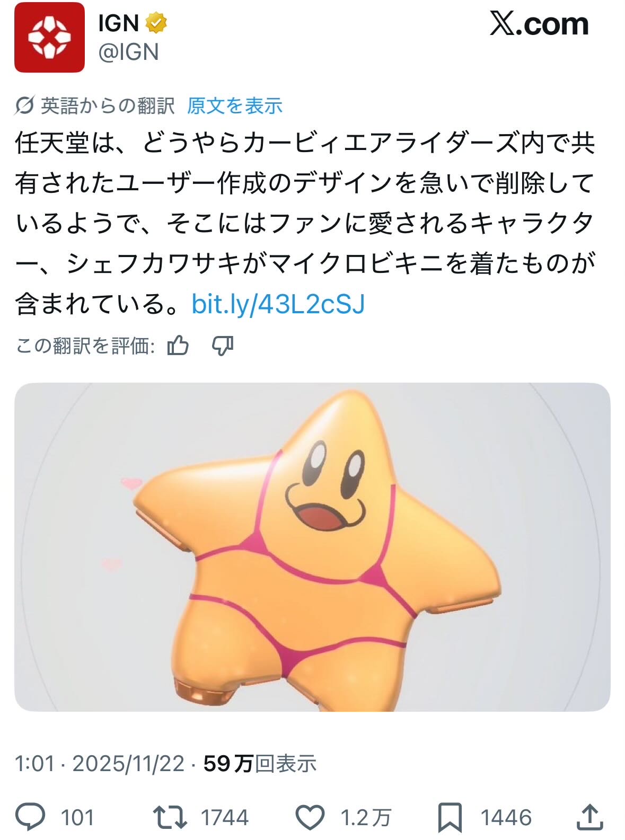Rate the translation with thumbs down
The width and height of the screenshot is (625, 840).
(223, 346)
